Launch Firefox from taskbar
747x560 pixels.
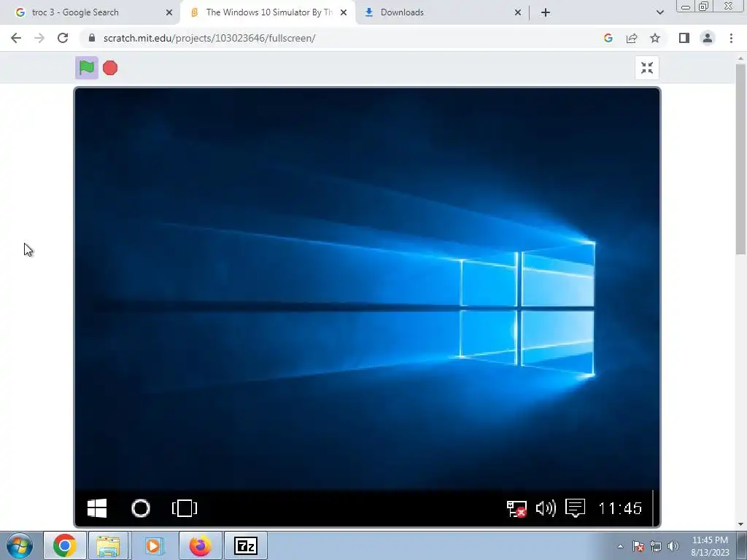201,545
